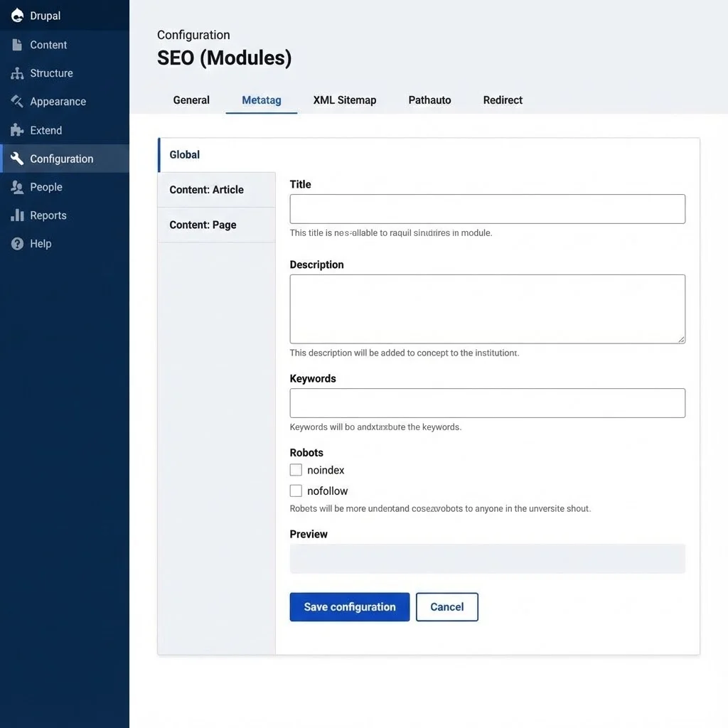Select the Pathauto tab
Screen dimensions: 728x728
pos(429,100)
